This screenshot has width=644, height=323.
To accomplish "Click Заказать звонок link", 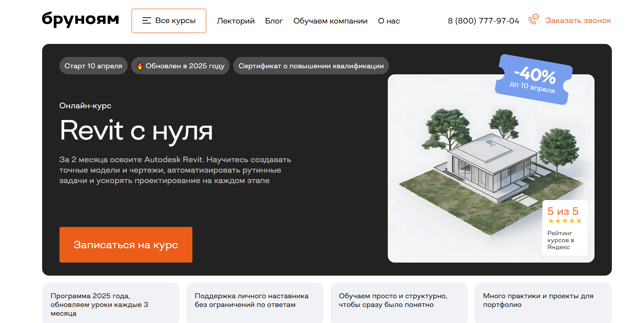I will (578, 20).
